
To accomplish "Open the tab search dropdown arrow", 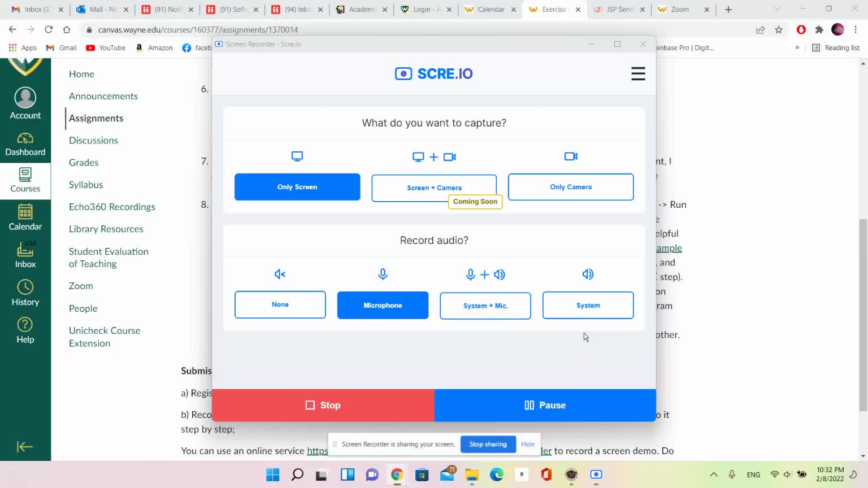I will click(x=777, y=9).
